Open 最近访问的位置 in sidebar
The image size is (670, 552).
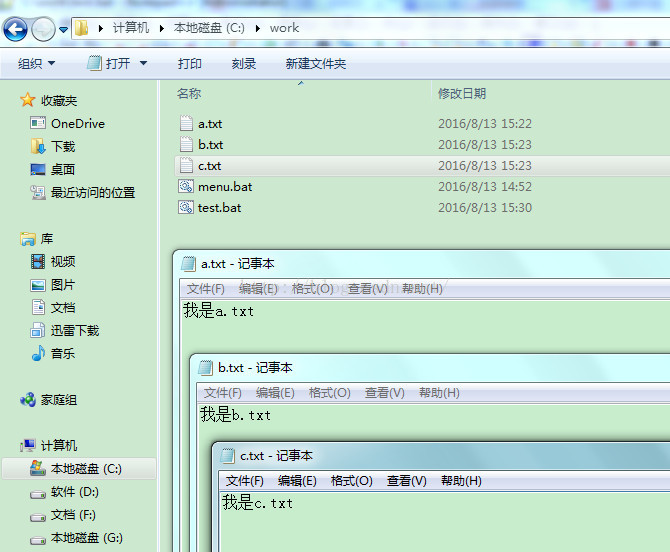tap(82, 193)
